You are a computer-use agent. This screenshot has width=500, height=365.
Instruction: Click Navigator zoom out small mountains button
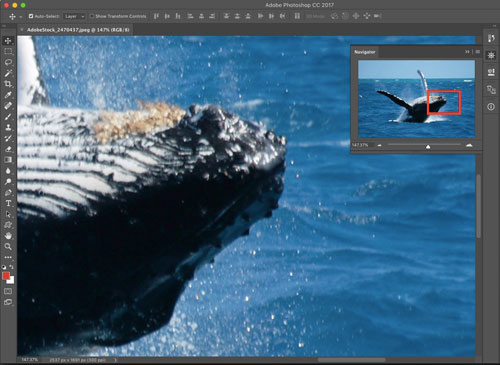[x=380, y=145]
